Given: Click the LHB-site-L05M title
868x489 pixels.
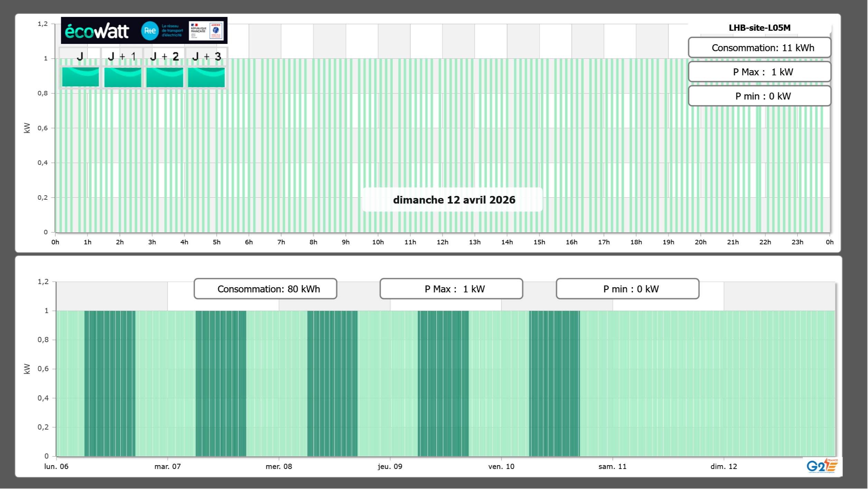Looking at the screenshot, I should pos(759,28).
